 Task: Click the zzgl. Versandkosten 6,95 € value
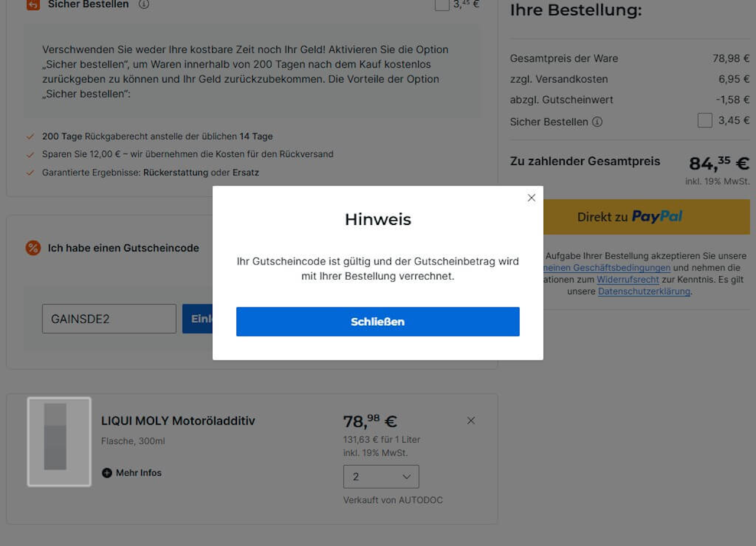pyautogui.click(x=734, y=79)
